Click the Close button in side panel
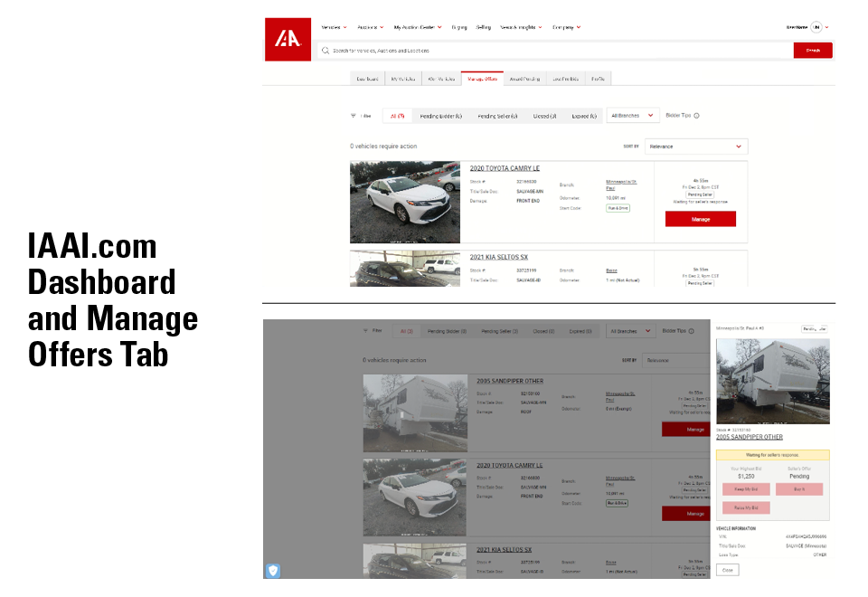The width and height of the screenshot is (868, 597). pos(727,570)
